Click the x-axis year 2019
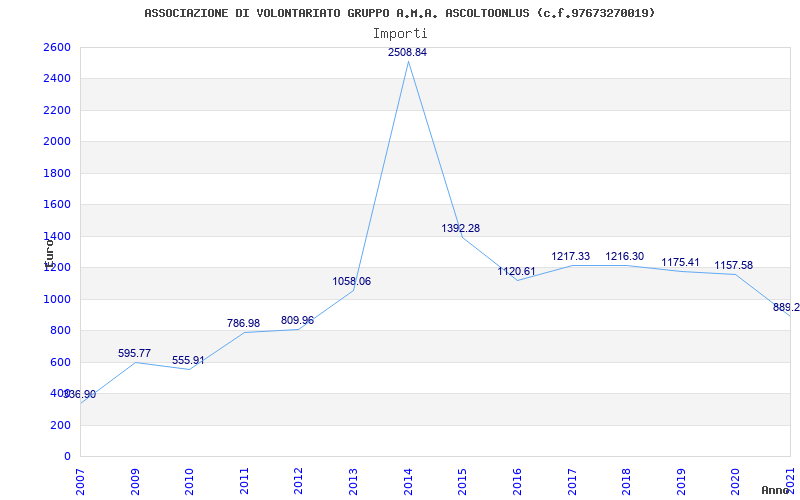Image resolution: width=800 pixels, height=500 pixels. coord(681,482)
